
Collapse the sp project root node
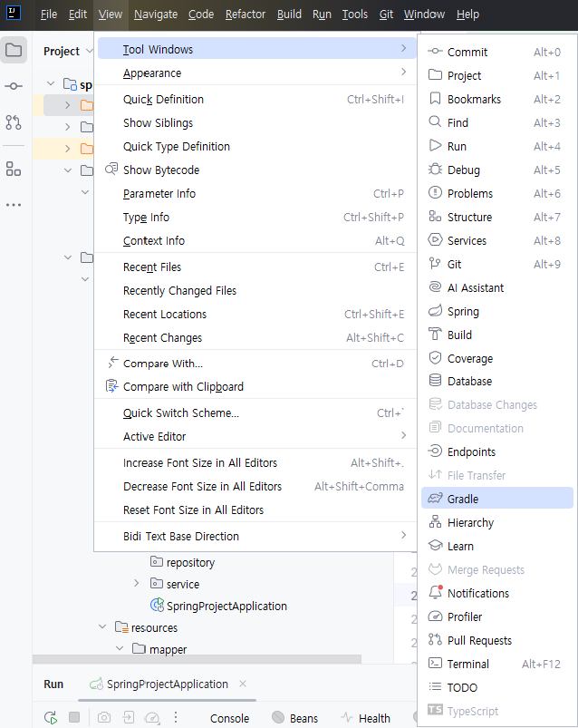(x=51, y=84)
